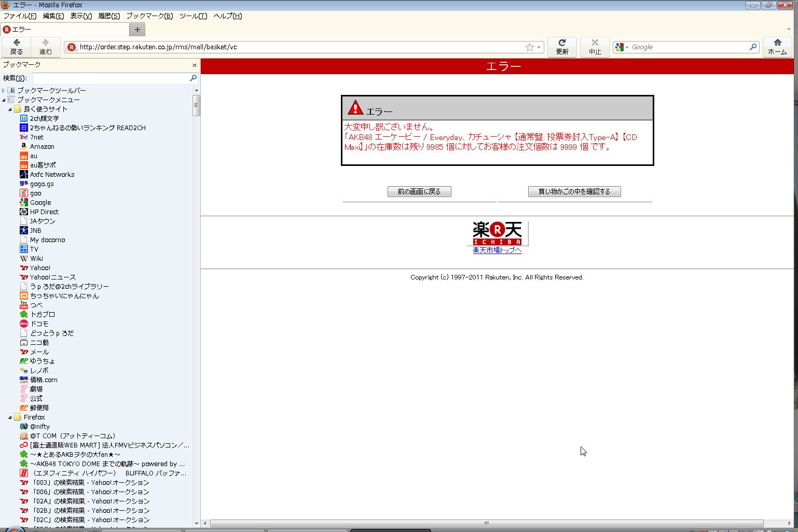
Task: Open the Yahoo!ニュース bookmark
Action: tap(48, 277)
